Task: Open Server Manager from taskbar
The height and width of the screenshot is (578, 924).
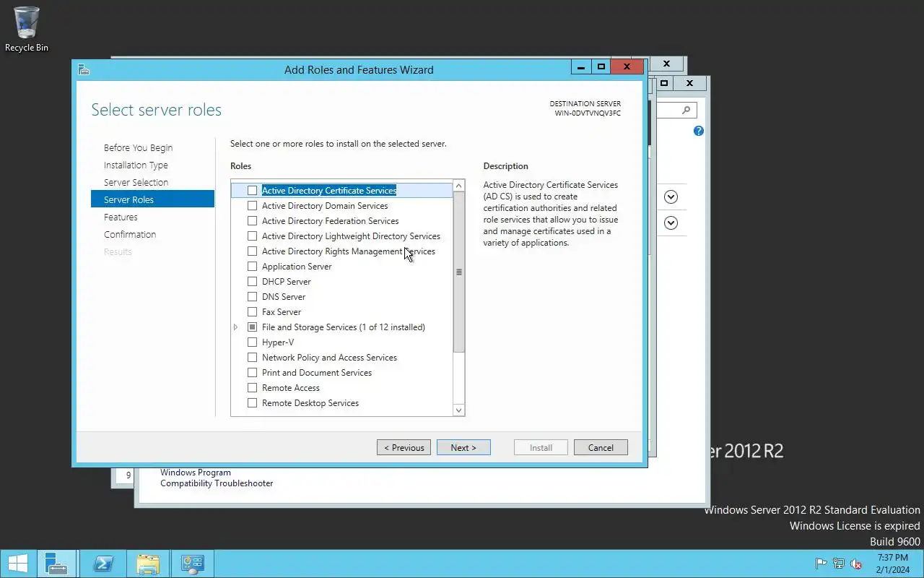Action: (56, 564)
